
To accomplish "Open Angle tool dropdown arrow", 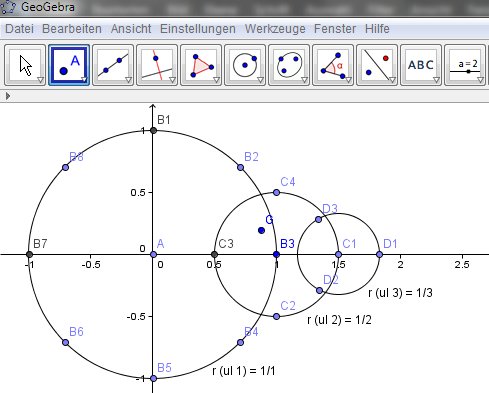I will pos(348,80).
